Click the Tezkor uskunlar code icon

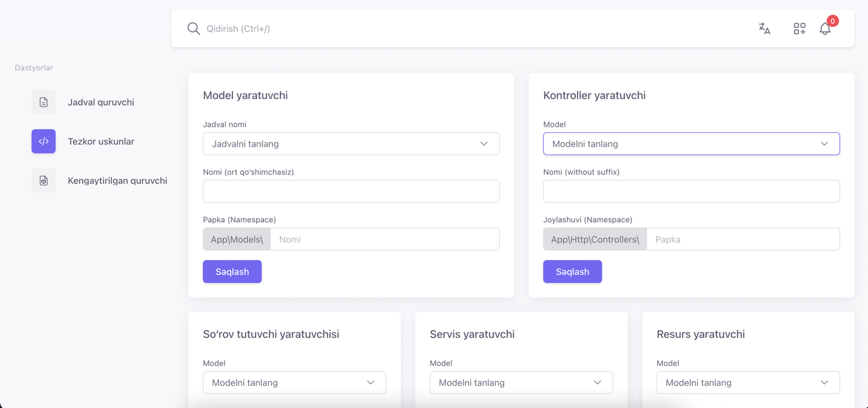[43, 141]
